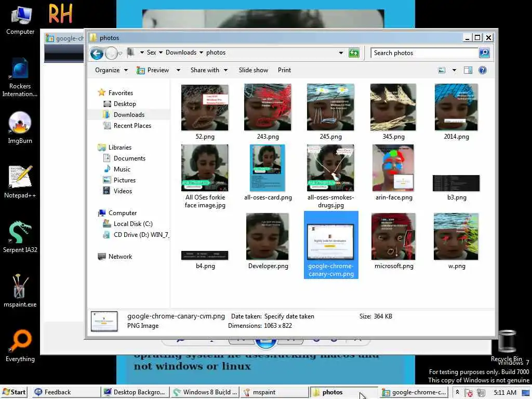Change view with the views icon
The image size is (532, 399).
(442, 70)
